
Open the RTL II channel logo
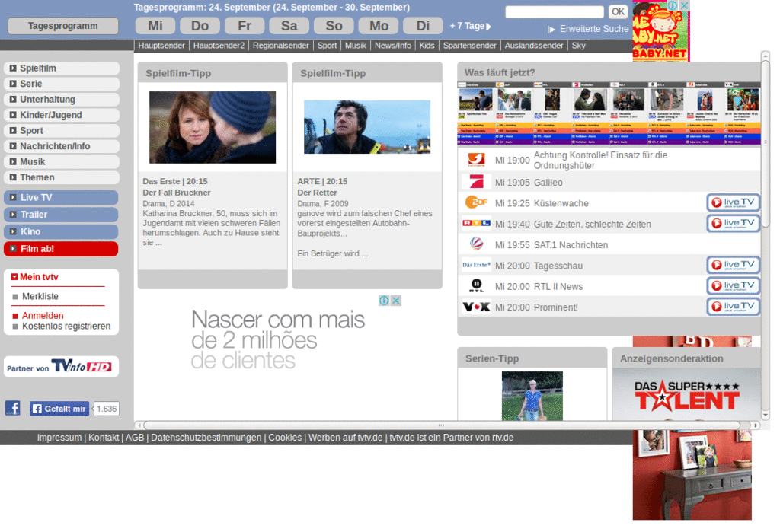(x=476, y=285)
